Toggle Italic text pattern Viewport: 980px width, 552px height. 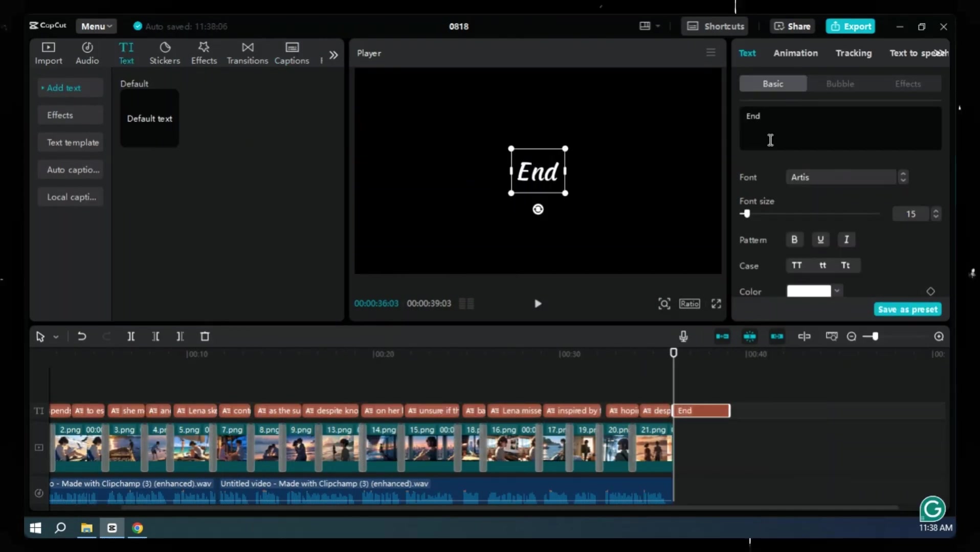[847, 240]
